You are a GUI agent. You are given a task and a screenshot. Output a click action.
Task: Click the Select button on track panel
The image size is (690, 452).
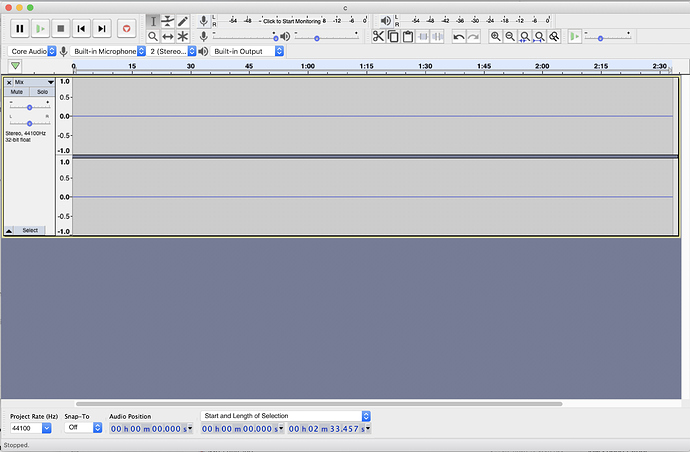(30, 230)
